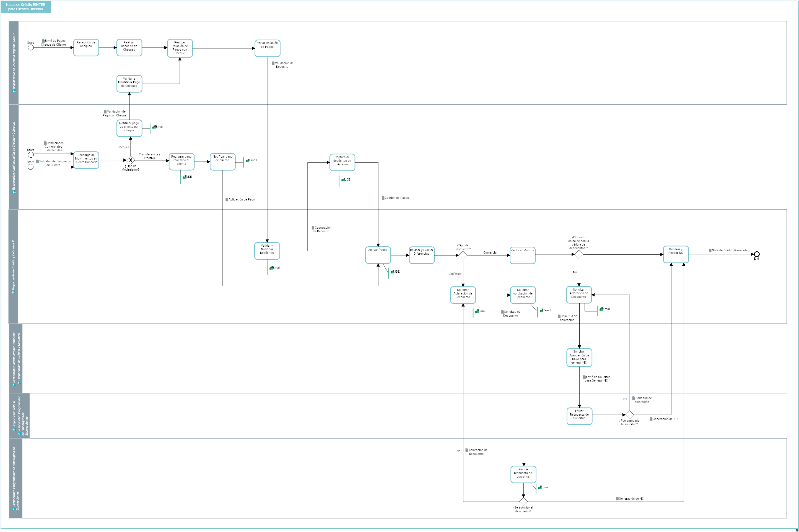
Task: Select the Enviar Respuesta de Solicitud task
Action: [x=579, y=416]
